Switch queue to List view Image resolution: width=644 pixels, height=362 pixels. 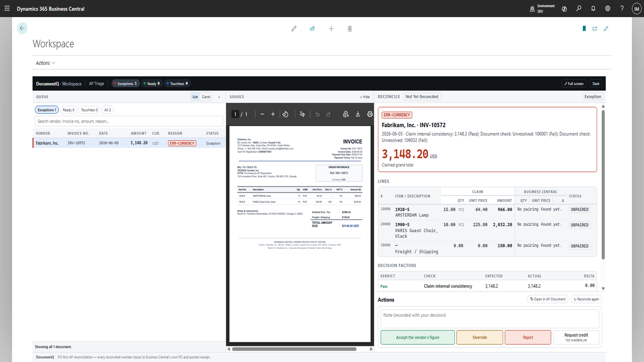point(195,97)
